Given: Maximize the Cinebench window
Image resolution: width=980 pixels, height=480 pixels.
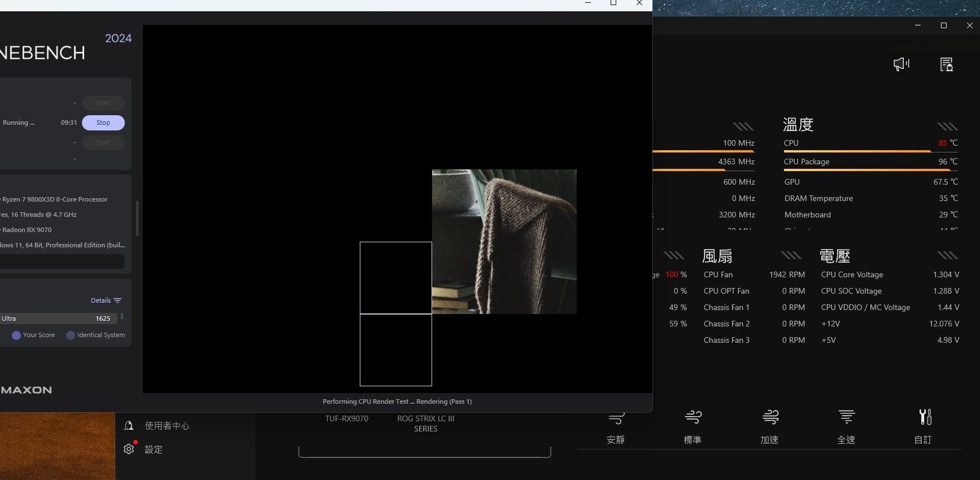Looking at the screenshot, I should click(613, 3).
